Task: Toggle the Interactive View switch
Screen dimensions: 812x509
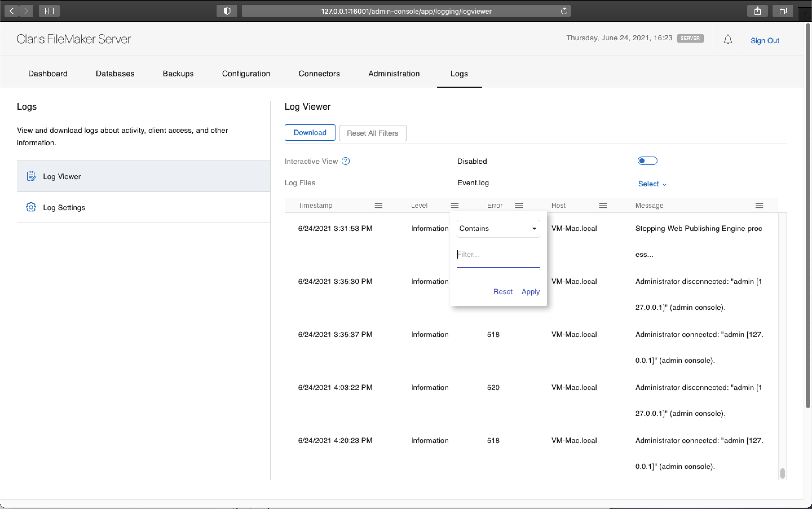Action: click(x=647, y=160)
